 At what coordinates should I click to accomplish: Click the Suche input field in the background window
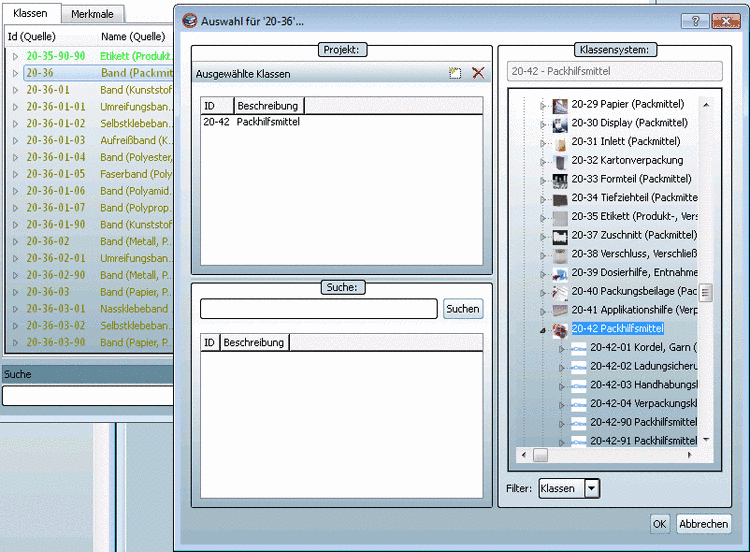pos(88,396)
